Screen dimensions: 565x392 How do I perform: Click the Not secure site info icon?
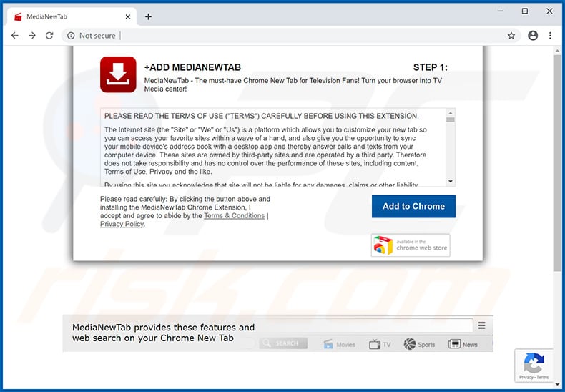71,36
